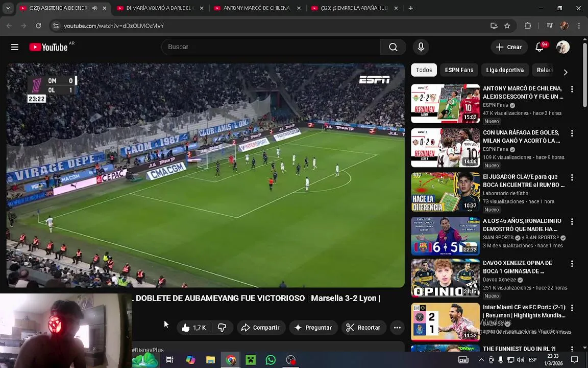
Task: Open options for Antony Marcó de Chilena video
Action: coord(572,89)
